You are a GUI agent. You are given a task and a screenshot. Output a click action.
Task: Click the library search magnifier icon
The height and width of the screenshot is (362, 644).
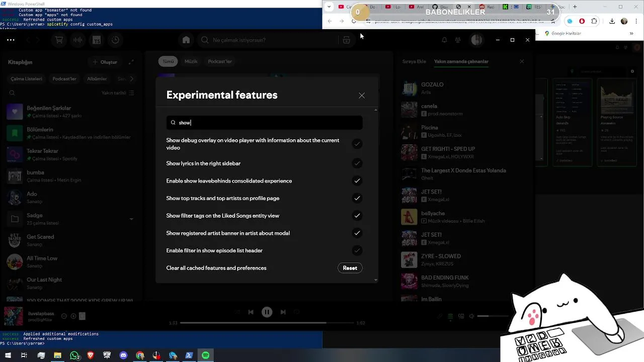(12, 93)
